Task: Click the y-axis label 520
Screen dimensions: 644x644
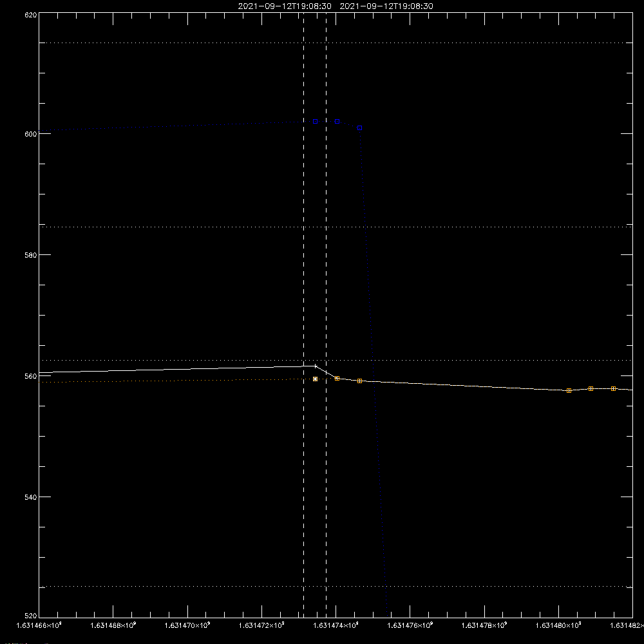Action: (31, 616)
